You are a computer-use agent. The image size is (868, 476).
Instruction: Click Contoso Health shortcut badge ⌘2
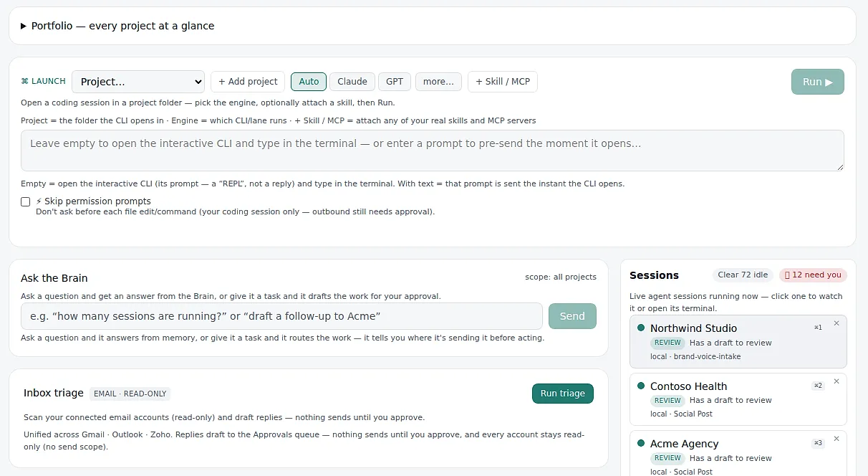(818, 386)
